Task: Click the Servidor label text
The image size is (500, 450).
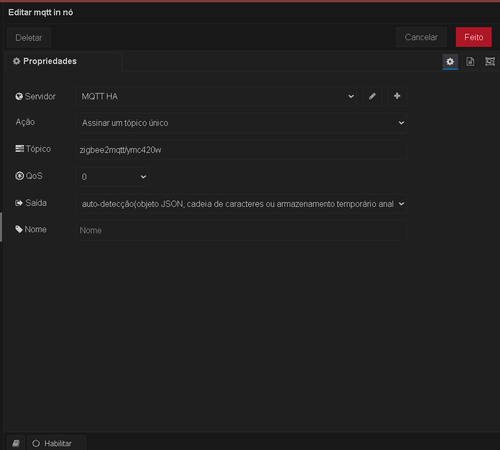Action: tap(40, 97)
